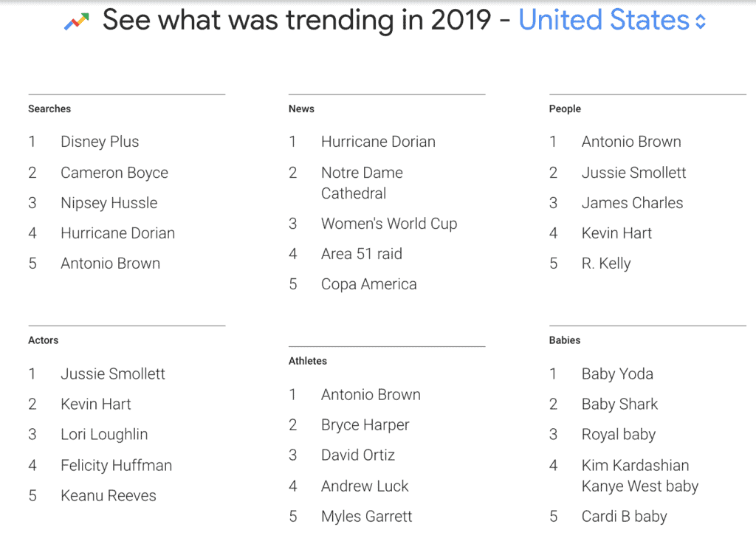Select Hurricane Dorian under News
756x544 pixels.
[379, 142]
